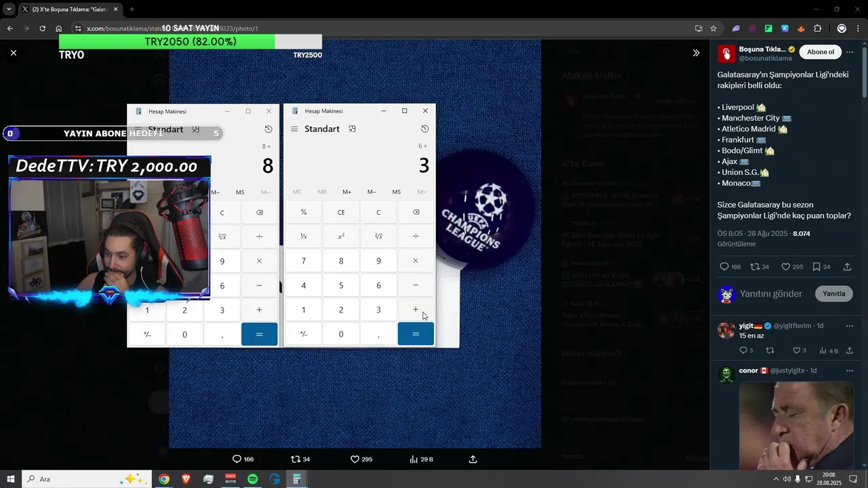Viewport: 868px width, 488px height.
Task: Open more options on yigit's comment
Action: tap(850, 326)
